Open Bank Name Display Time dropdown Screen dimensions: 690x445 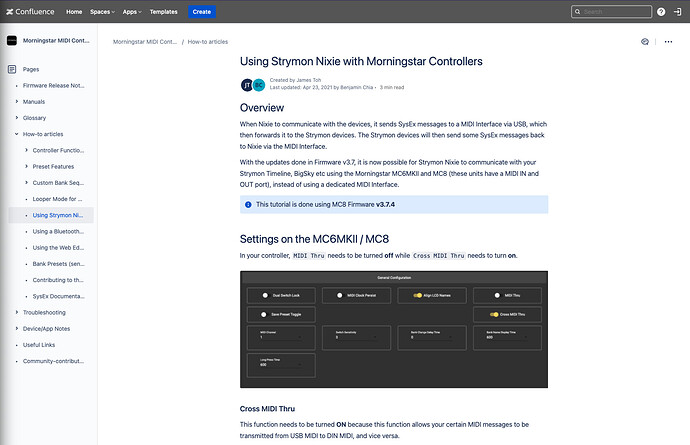click(x=507, y=338)
